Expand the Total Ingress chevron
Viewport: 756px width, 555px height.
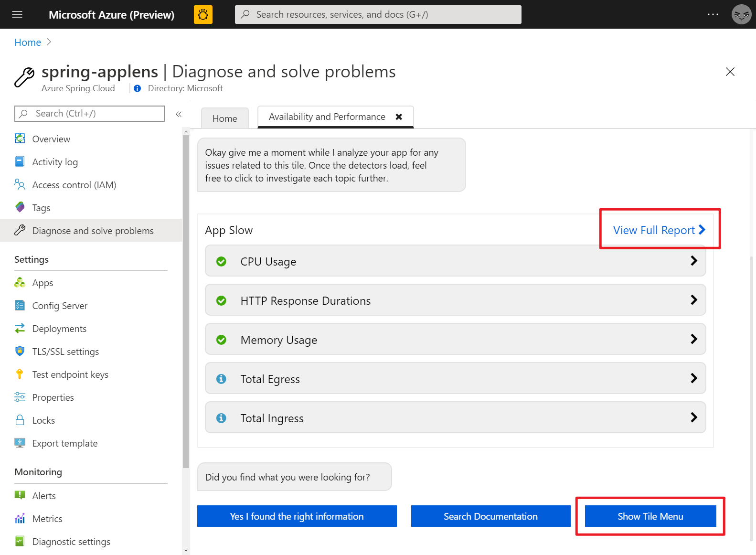point(694,417)
